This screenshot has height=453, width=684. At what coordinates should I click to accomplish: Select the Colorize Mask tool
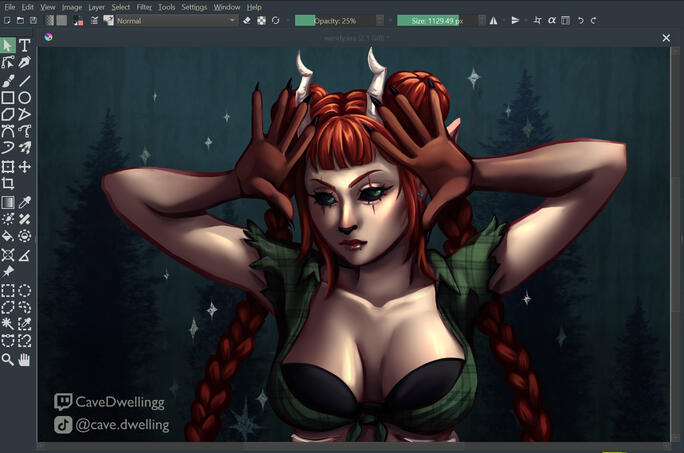[7, 219]
